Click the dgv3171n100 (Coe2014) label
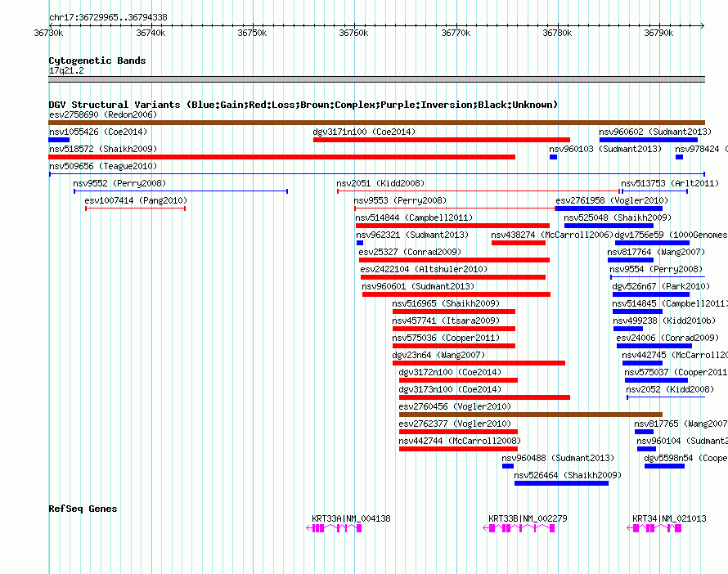The width and height of the screenshot is (728, 574). tap(364, 132)
